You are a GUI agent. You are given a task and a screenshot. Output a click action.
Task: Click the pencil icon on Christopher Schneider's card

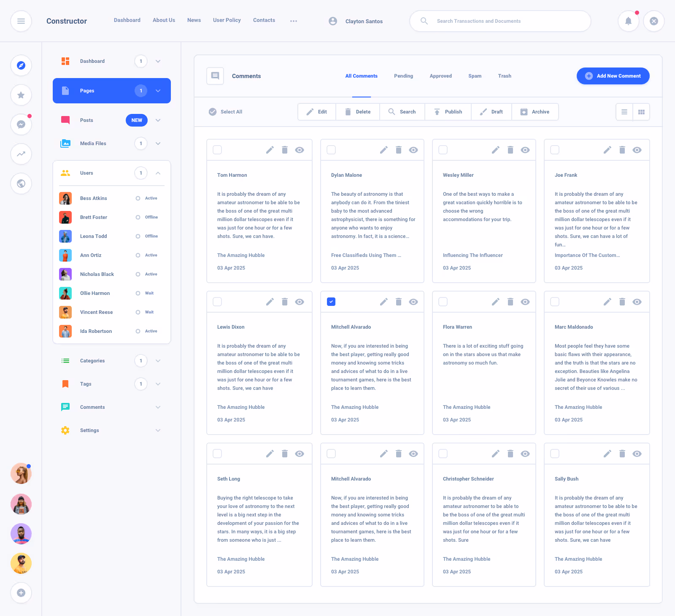pyautogui.click(x=496, y=454)
